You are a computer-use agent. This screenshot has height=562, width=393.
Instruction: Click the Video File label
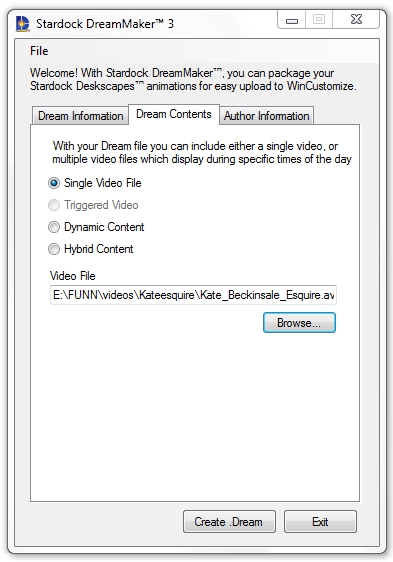[x=73, y=276]
